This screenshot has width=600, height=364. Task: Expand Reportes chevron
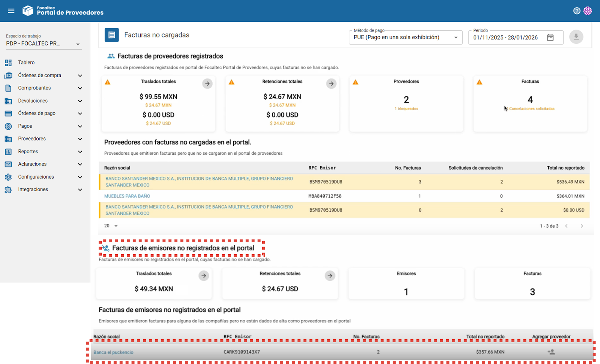point(80,152)
